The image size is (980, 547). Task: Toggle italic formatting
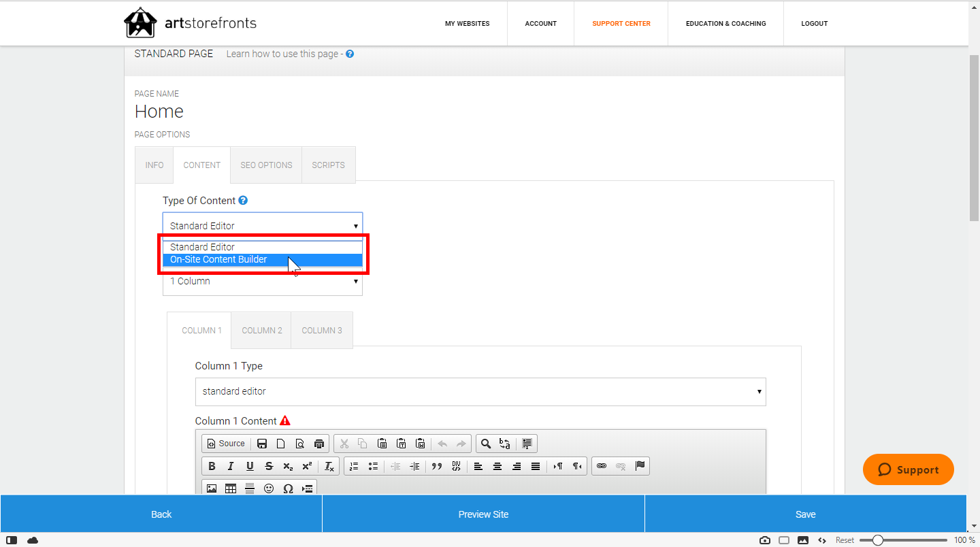231,466
